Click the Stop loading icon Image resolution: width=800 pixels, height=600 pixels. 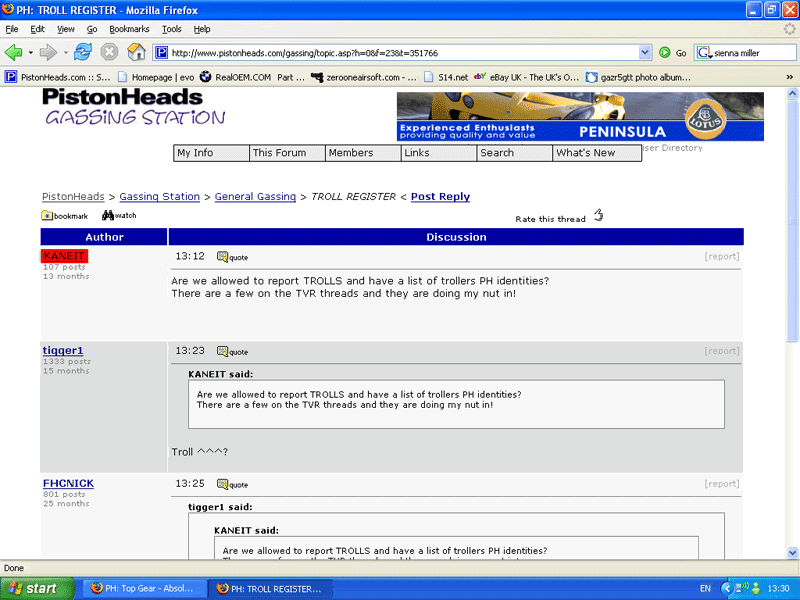[109, 52]
